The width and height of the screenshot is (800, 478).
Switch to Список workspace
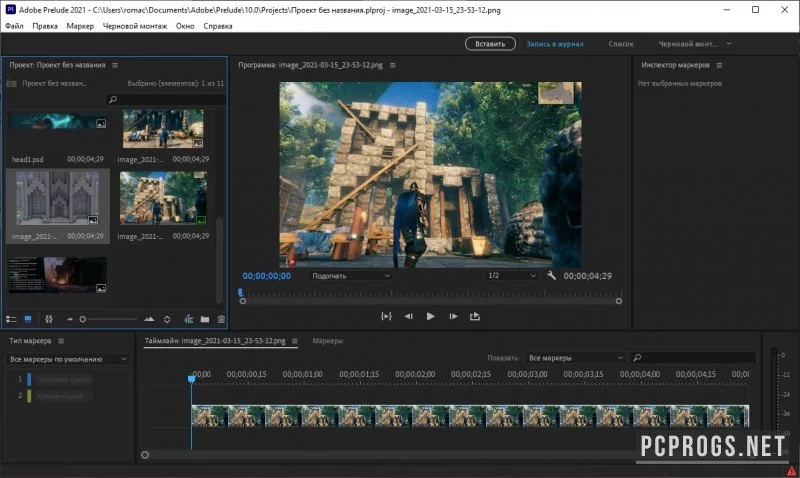pos(621,44)
